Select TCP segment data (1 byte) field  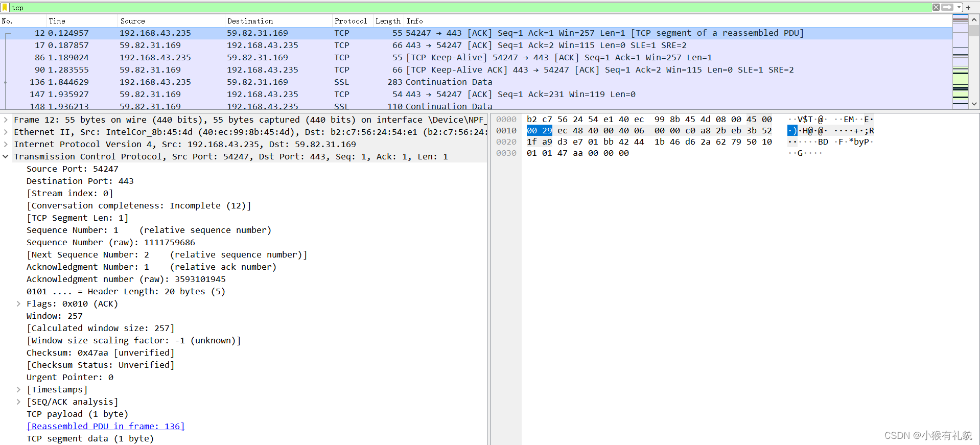tap(90, 438)
